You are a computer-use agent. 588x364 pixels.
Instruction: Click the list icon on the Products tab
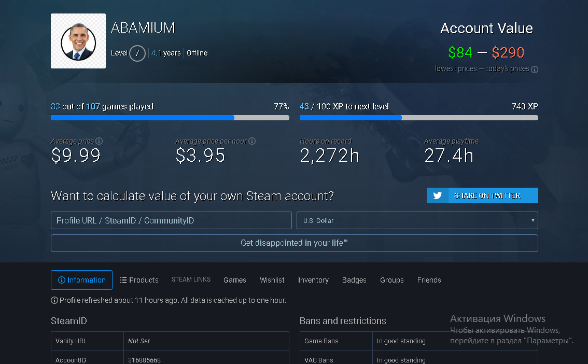pyautogui.click(x=123, y=280)
